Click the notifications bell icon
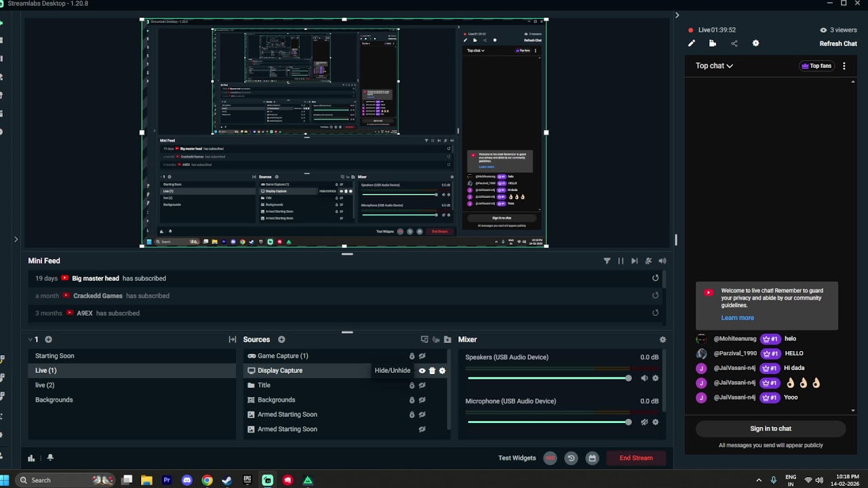This screenshot has height=488, width=868. (50, 457)
